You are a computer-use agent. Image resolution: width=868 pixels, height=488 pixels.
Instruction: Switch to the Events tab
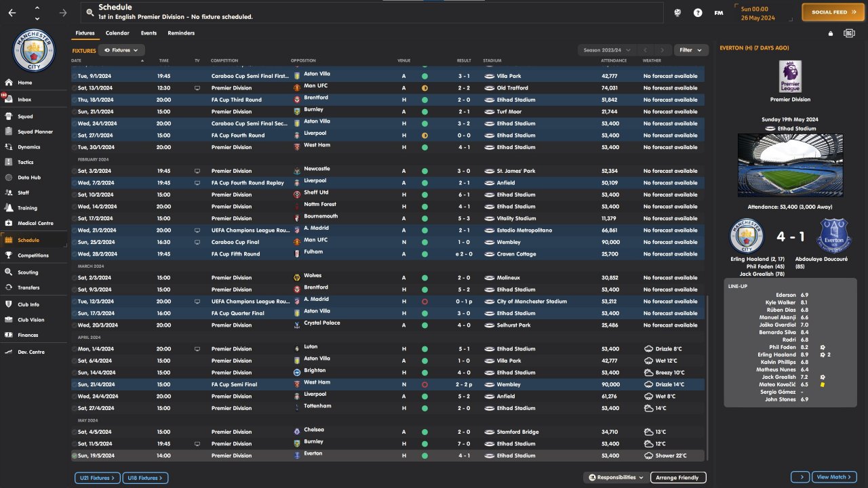tap(149, 33)
